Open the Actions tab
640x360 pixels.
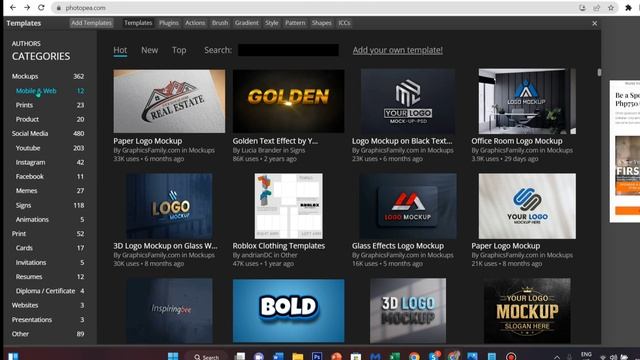(x=195, y=23)
